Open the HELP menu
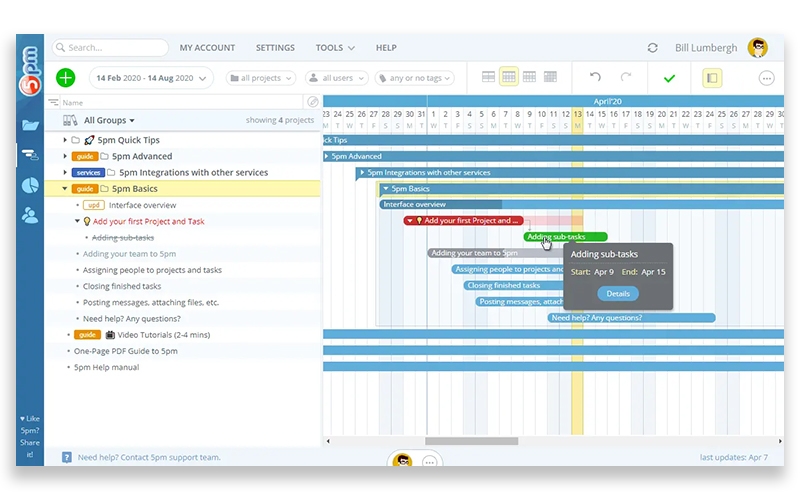 pyautogui.click(x=386, y=47)
